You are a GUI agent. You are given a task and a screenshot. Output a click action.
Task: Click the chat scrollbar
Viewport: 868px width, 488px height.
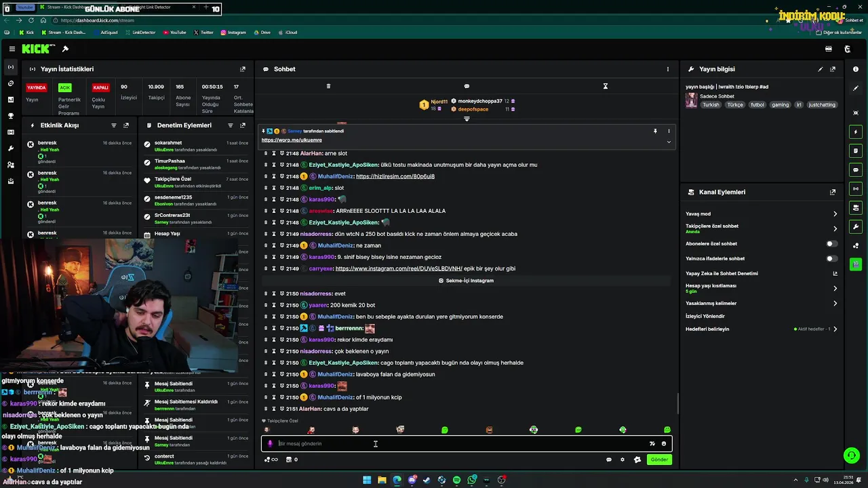677,404
